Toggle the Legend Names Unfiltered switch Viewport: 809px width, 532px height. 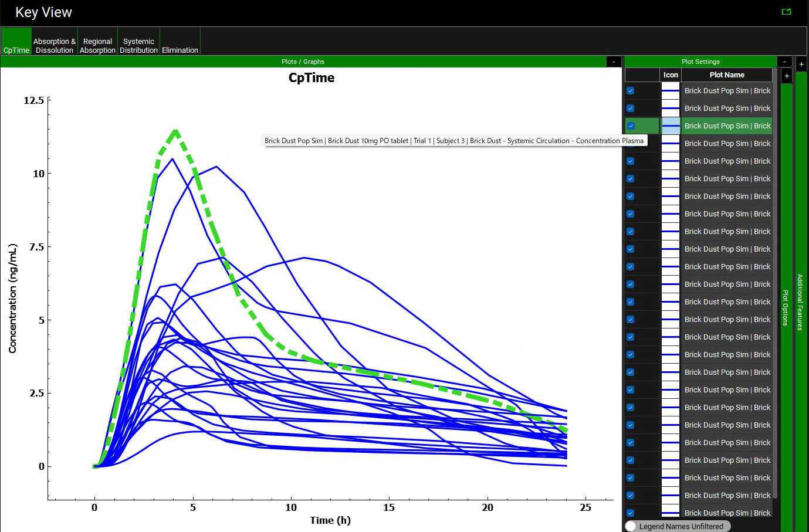631,526
